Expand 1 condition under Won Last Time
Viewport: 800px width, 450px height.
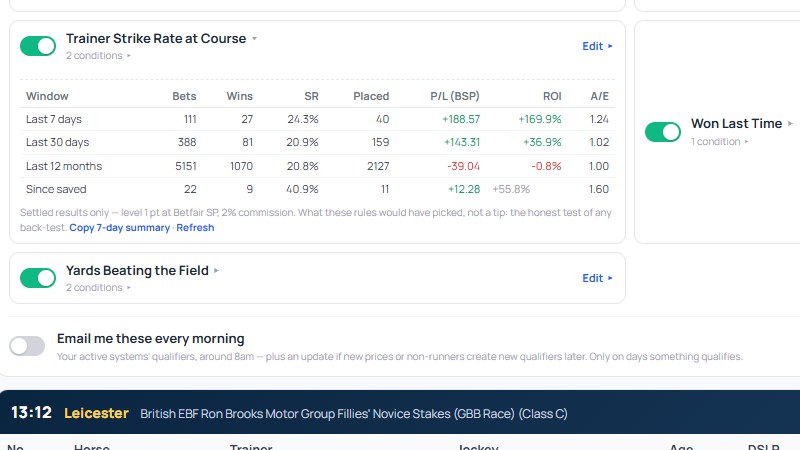point(720,142)
